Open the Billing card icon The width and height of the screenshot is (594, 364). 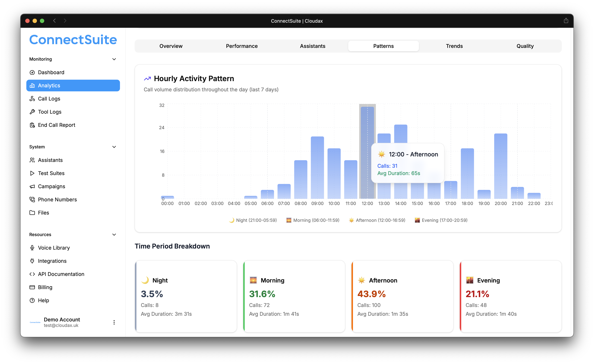(x=32, y=287)
